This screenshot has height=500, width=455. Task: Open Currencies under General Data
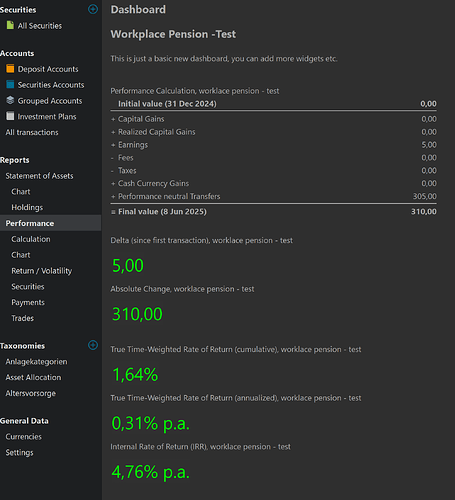pyautogui.click(x=24, y=437)
